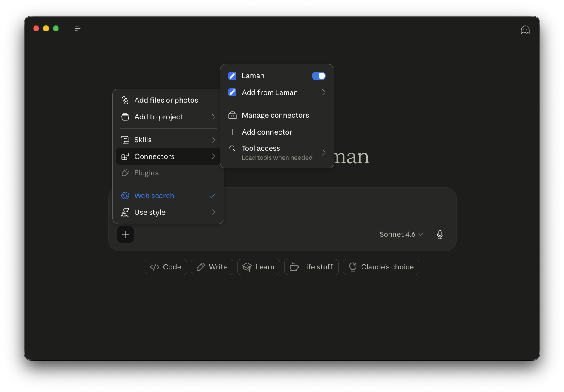Screen dimensions: 564x392
Task: Click the project box icon beside Add to project
Action: tap(125, 117)
